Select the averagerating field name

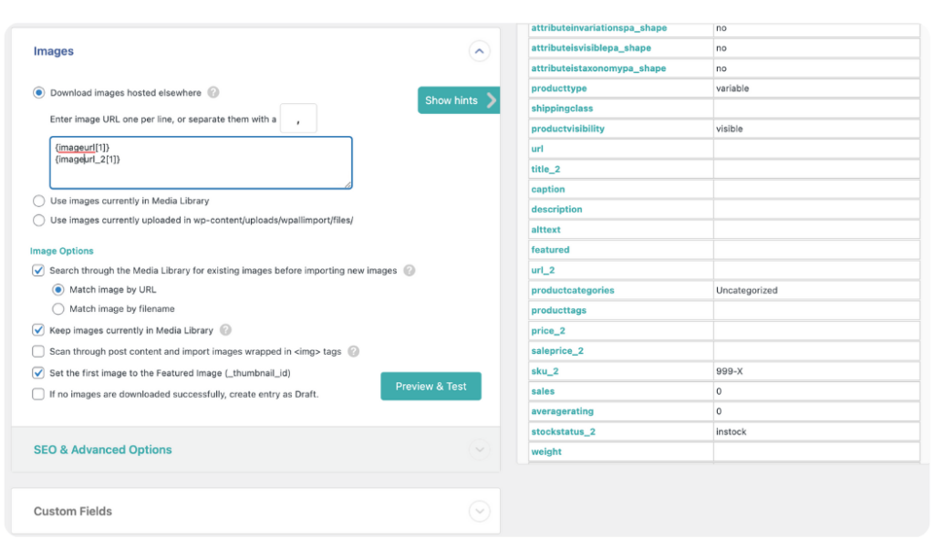(x=562, y=411)
